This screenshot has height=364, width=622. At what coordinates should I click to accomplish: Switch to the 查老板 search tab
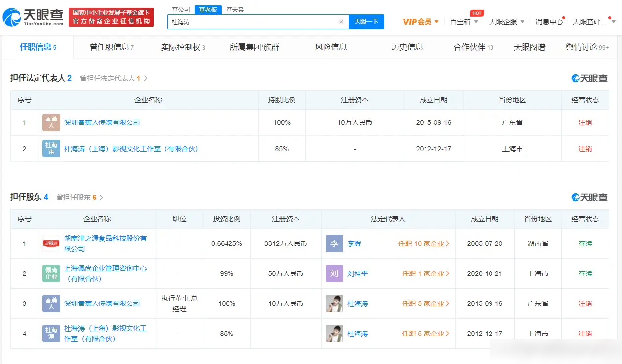(x=207, y=9)
